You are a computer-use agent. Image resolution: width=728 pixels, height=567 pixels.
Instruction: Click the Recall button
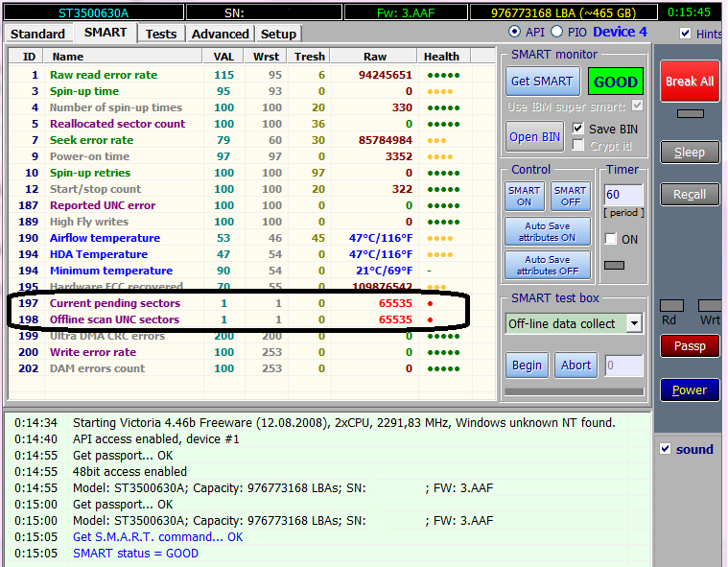[x=689, y=194]
